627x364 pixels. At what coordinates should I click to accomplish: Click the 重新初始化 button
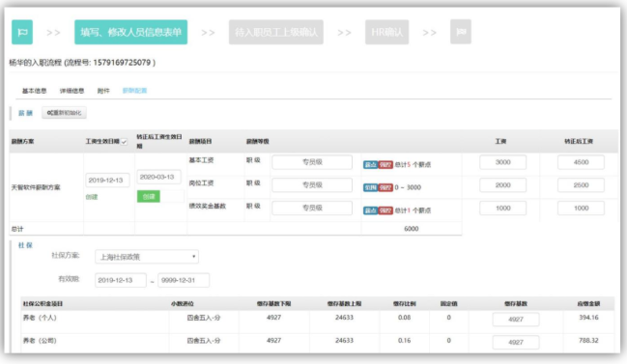(64, 113)
